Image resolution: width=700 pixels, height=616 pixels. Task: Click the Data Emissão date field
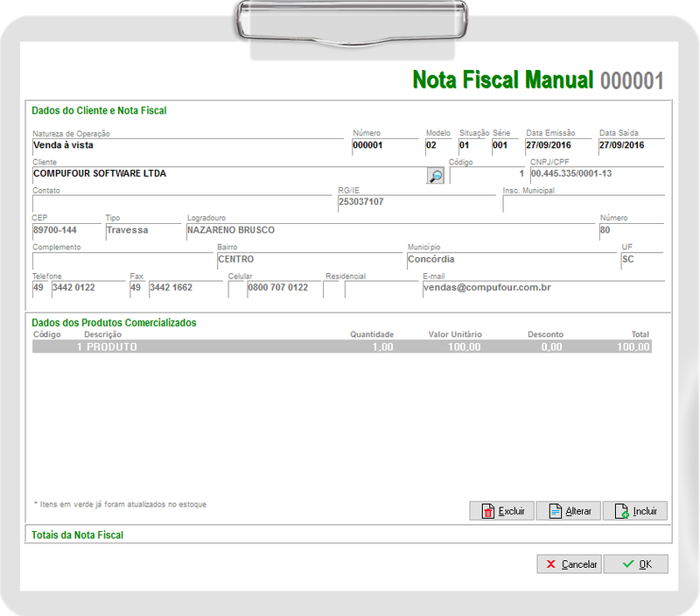pyautogui.click(x=558, y=146)
